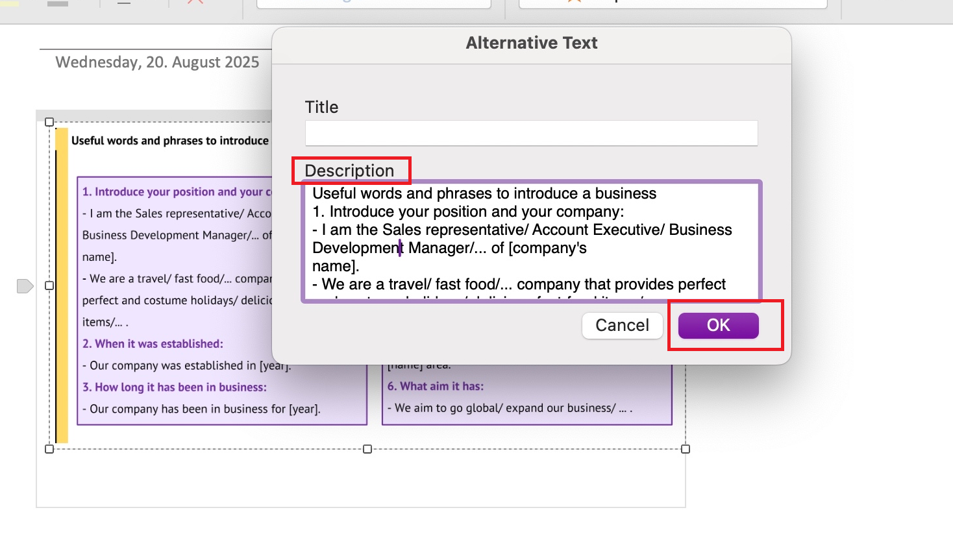Image resolution: width=953 pixels, height=560 pixels.
Task: Click the bottom-right selection handle of the printout
Action: 685,448
